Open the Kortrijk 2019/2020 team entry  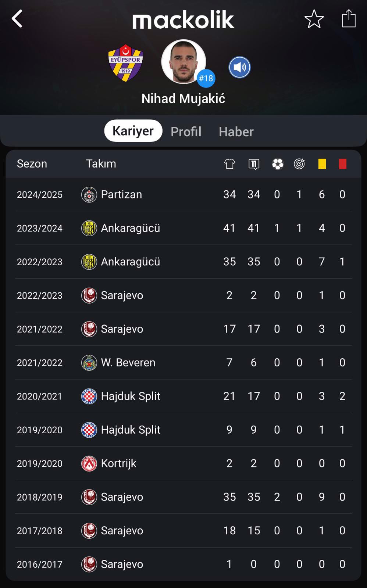coord(109,463)
